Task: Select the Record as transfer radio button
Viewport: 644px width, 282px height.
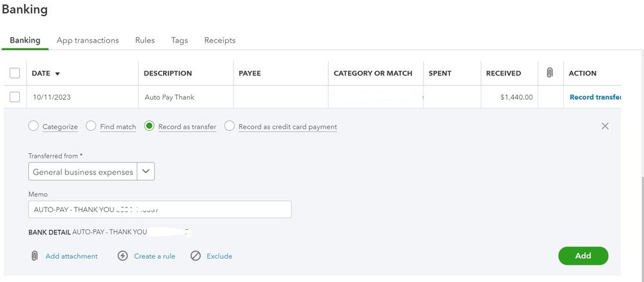Action: pos(150,126)
